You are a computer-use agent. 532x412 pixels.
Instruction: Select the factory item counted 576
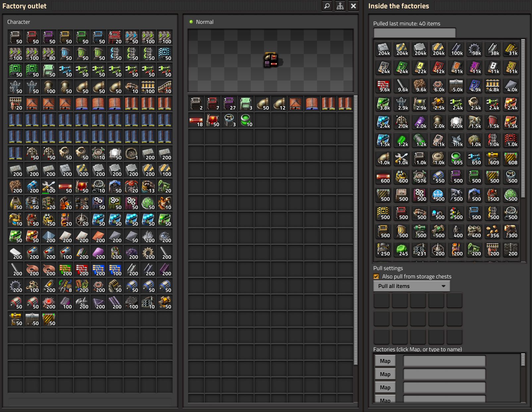(420, 177)
